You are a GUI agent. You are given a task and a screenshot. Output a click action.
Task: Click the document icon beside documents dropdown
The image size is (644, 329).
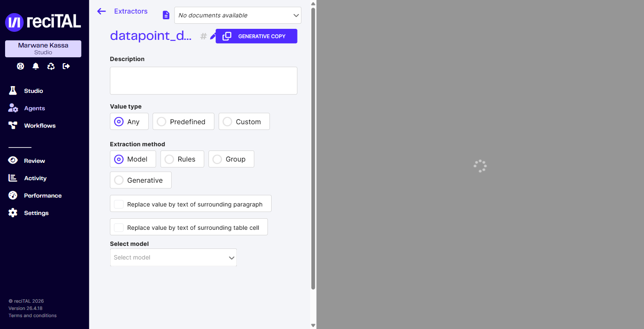tap(166, 15)
